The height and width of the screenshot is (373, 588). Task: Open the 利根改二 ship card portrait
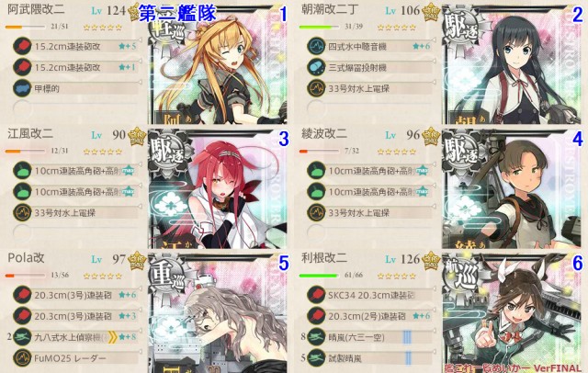pyautogui.click(x=512, y=311)
